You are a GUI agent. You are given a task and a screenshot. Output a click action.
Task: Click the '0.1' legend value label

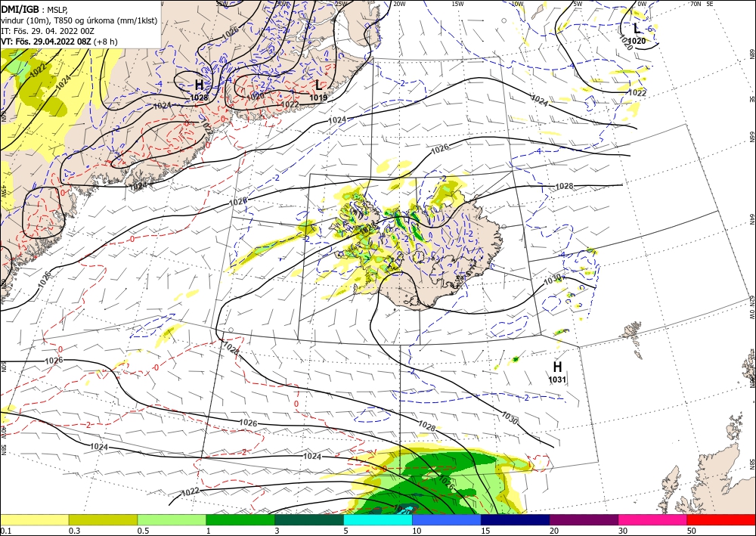coord(5,531)
